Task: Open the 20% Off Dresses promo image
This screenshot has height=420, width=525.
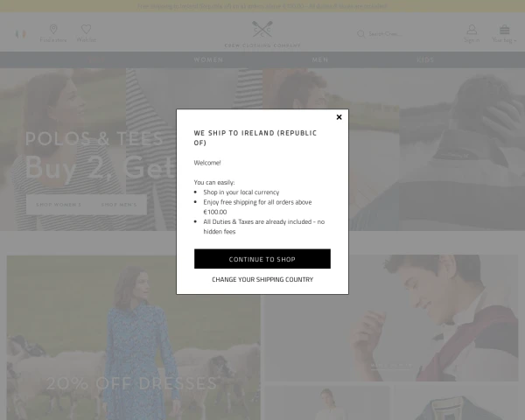Action: click(x=134, y=338)
